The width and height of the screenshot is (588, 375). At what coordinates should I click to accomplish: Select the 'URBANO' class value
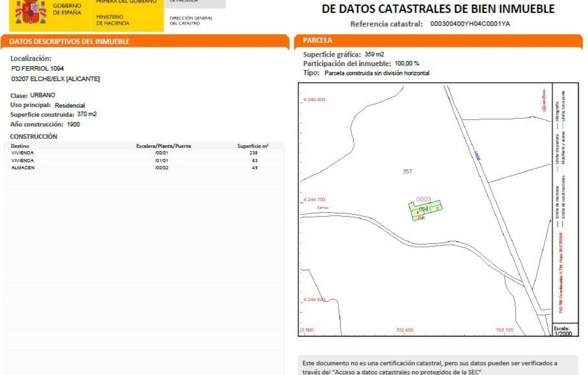[x=42, y=95]
